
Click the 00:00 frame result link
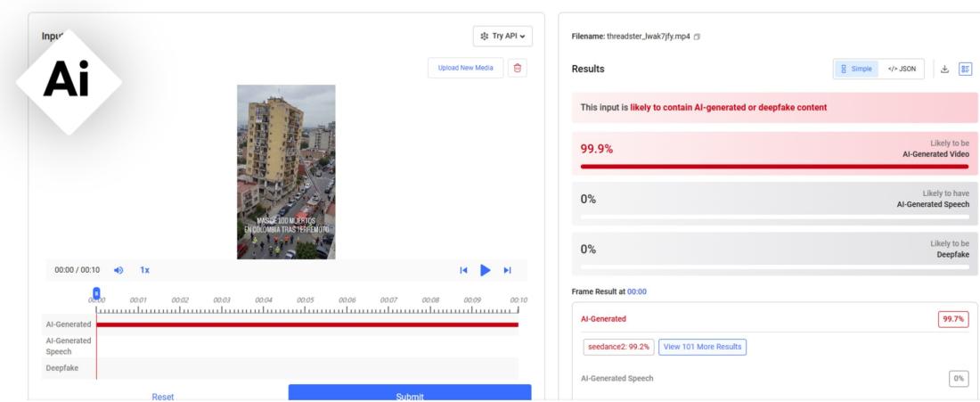point(637,292)
